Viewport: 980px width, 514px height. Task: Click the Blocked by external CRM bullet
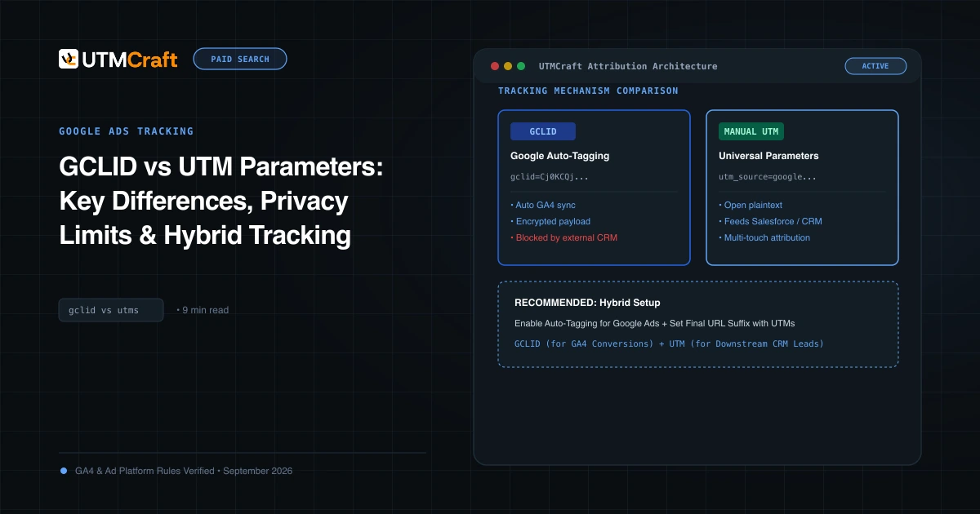point(564,237)
